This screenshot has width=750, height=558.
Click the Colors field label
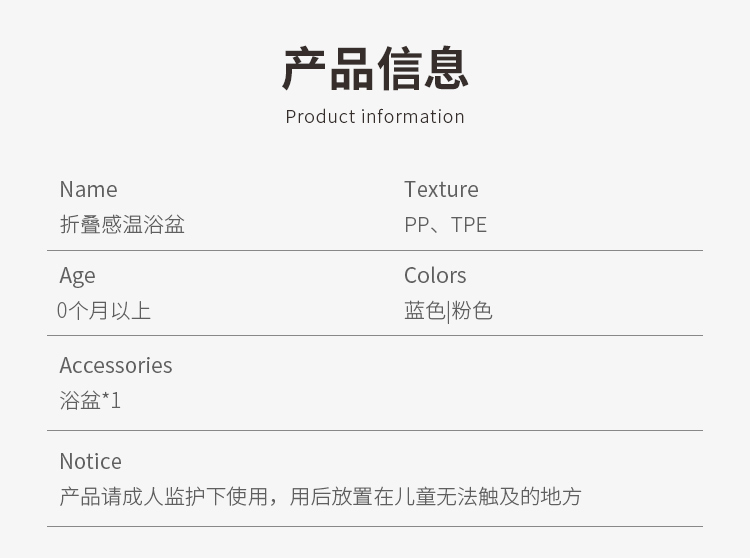(435, 276)
